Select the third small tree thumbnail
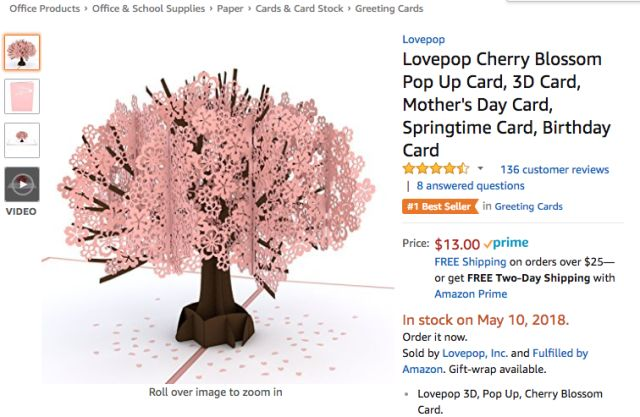This screenshot has width=640, height=417. 22,140
